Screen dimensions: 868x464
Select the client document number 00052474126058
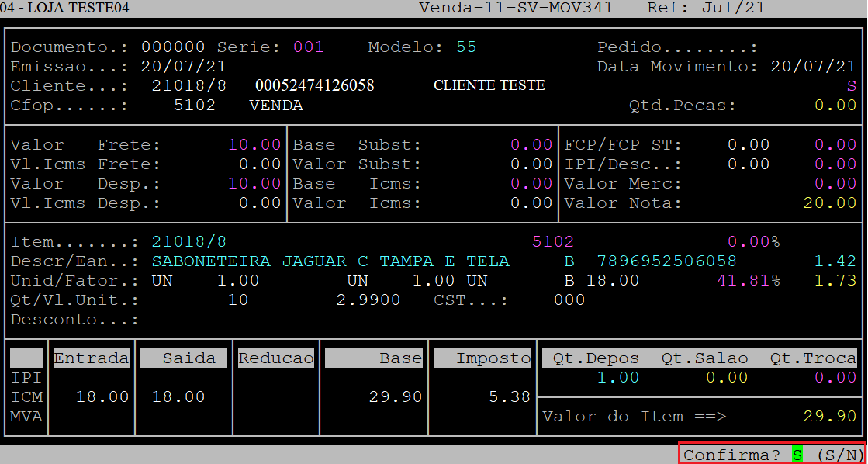click(314, 85)
